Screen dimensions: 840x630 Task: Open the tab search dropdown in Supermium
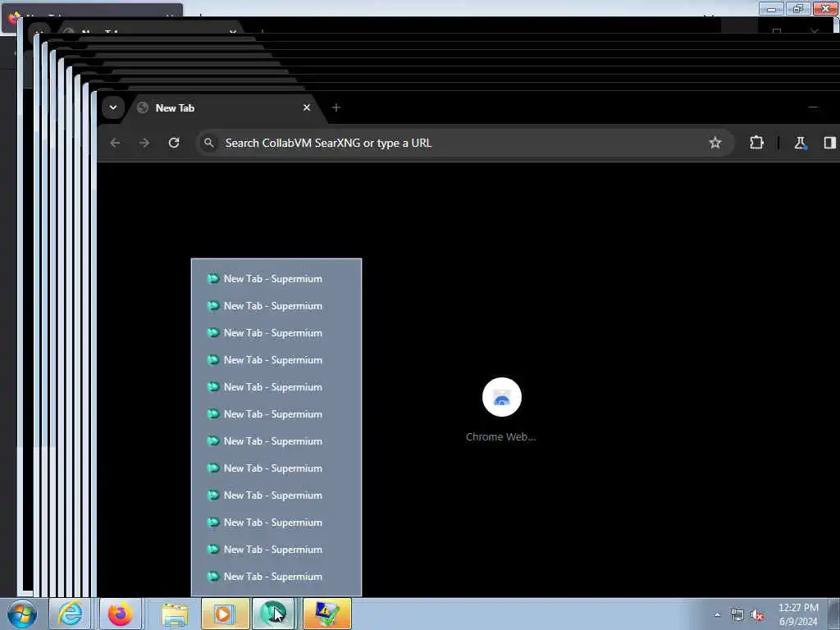[x=113, y=107]
